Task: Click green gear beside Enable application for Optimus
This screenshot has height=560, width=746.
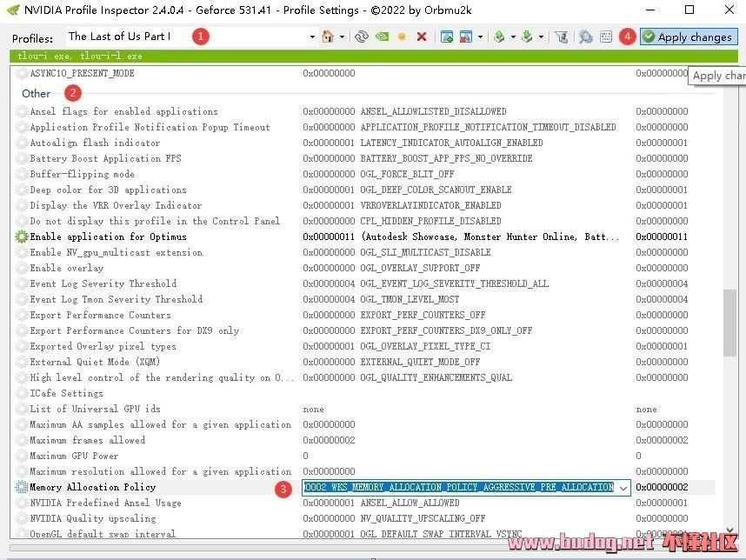Action: 22,237
